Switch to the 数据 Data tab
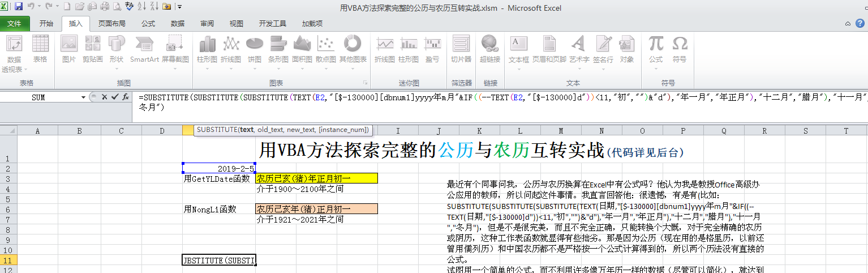Screen dimensions: 868x273 (178, 23)
